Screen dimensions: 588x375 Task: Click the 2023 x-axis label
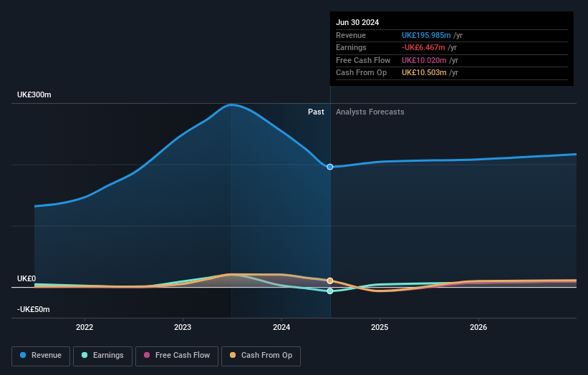point(183,328)
